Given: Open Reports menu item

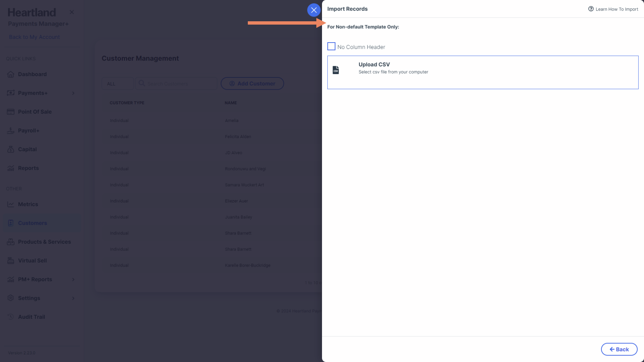Looking at the screenshot, I should [x=28, y=168].
